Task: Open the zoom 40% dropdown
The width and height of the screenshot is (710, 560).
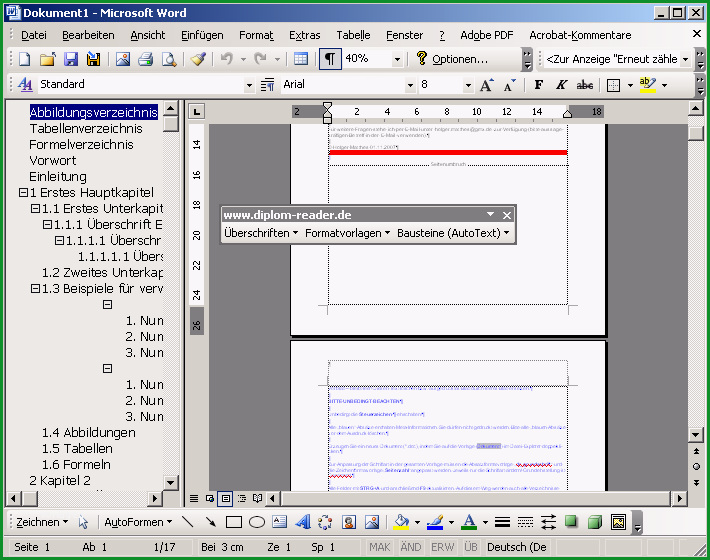Action: pyautogui.click(x=397, y=59)
